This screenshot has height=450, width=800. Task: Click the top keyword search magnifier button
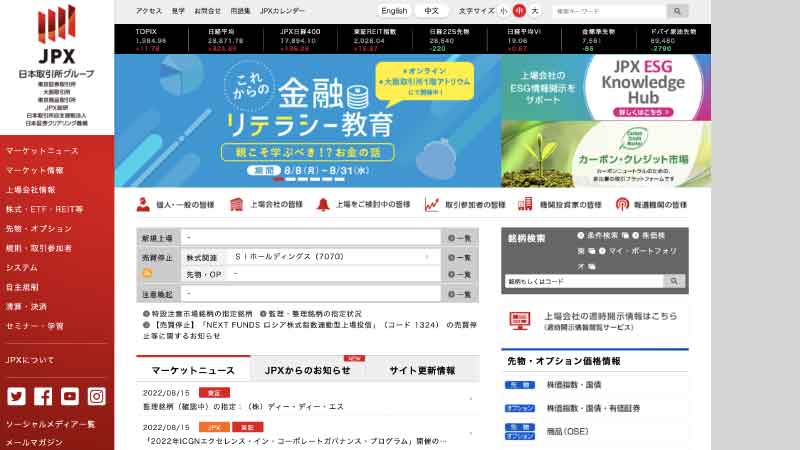click(x=677, y=11)
